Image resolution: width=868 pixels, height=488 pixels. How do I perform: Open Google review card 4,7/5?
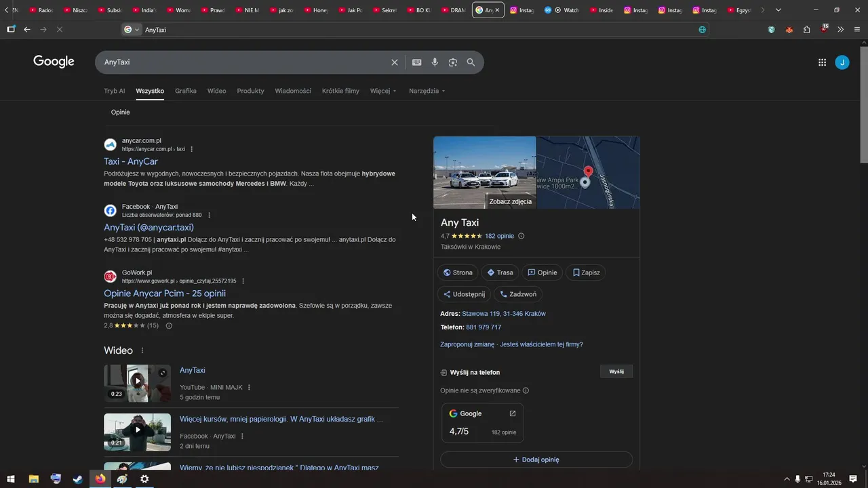tap(482, 423)
